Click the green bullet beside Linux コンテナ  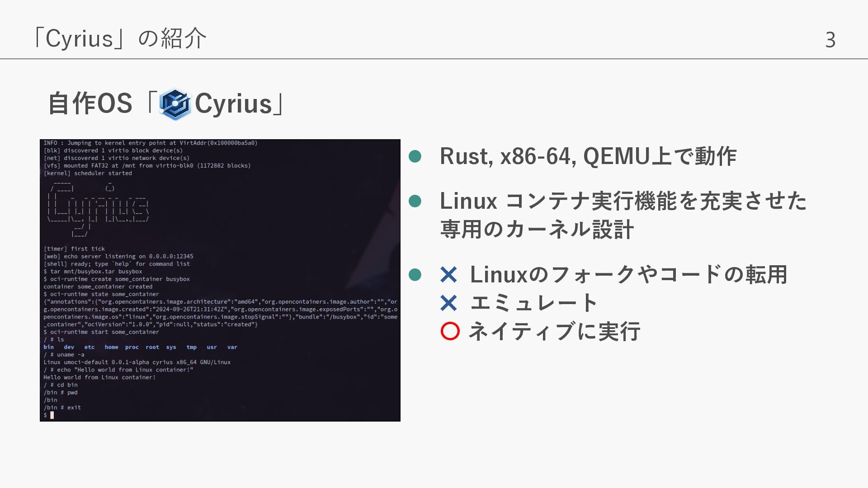pyautogui.click(x=415, y=201)
